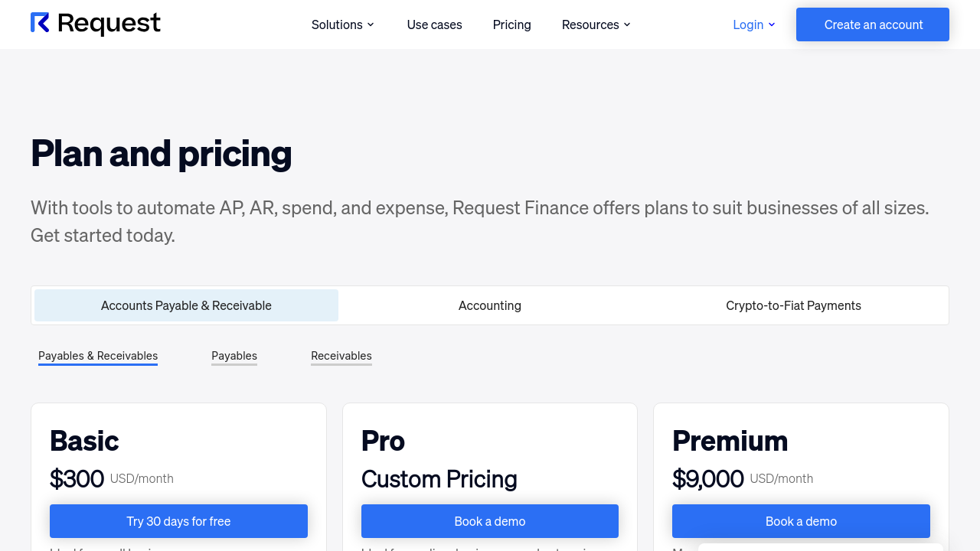Open the Use cases page
Image resolution: width=980 pixels, height=551 pixels.
pyautogui.click(x=434, y=24)
